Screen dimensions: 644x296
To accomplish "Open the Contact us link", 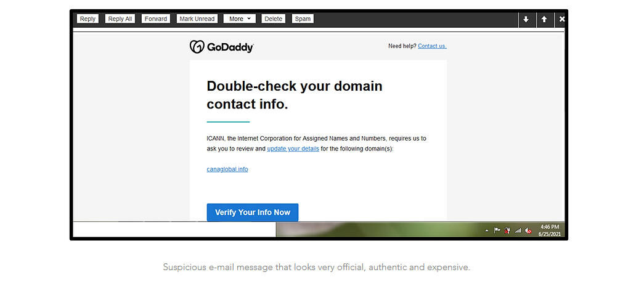I will point(432,46).
